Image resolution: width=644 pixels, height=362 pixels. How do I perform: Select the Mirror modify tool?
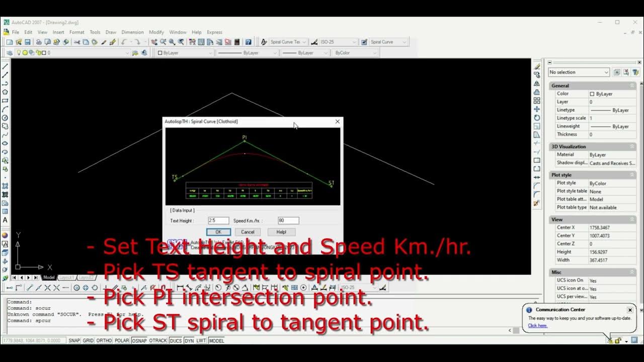pyautogui.click(x=537, y=83)
